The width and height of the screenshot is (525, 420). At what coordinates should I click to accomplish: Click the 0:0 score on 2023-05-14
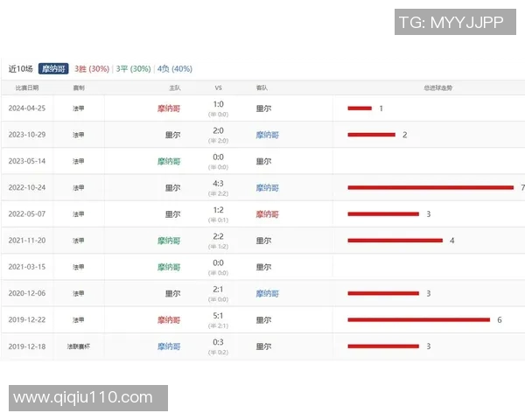pos(218,157)
